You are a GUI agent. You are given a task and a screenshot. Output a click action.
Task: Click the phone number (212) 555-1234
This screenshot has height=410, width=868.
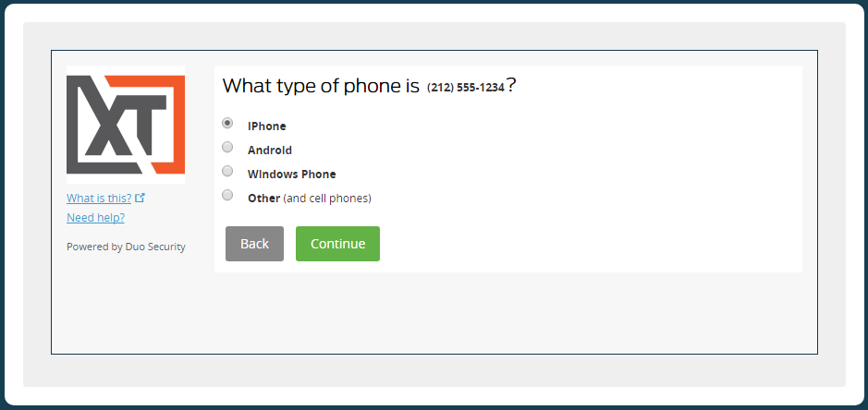[466, 88]
